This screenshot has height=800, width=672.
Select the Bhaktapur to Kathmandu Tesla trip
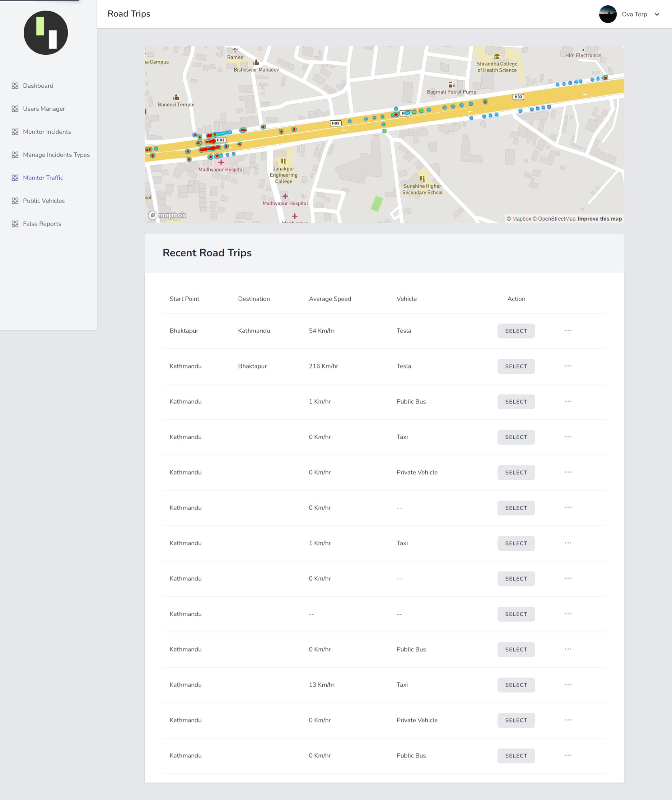[516, 331]
